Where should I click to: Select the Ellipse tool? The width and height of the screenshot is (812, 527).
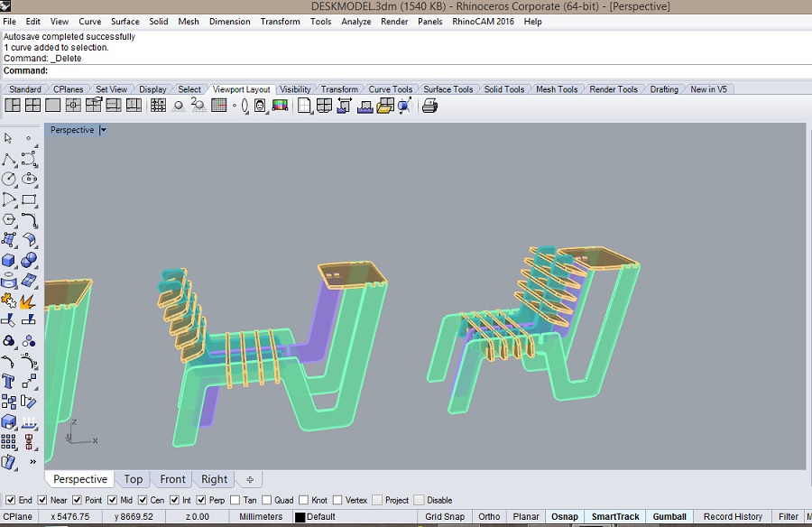29,180
